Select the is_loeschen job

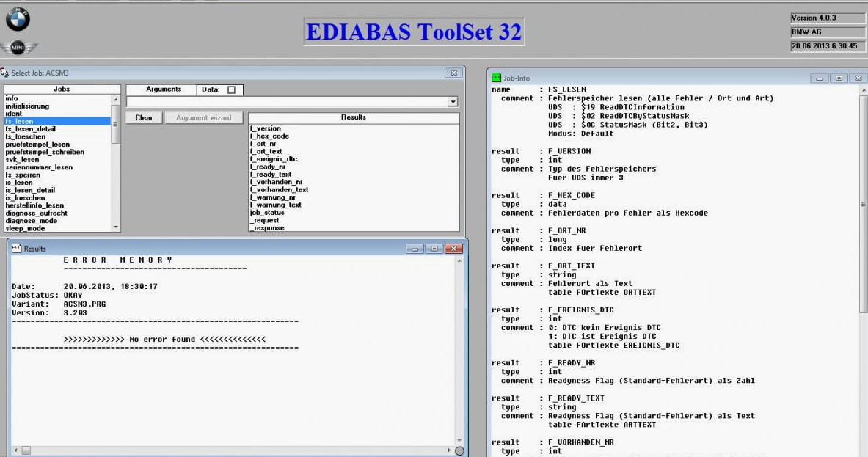(x=25, y=198)
